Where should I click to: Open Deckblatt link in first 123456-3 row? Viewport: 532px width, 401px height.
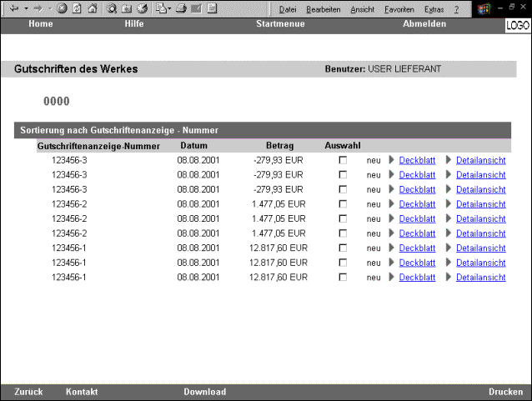click(417, 160)
